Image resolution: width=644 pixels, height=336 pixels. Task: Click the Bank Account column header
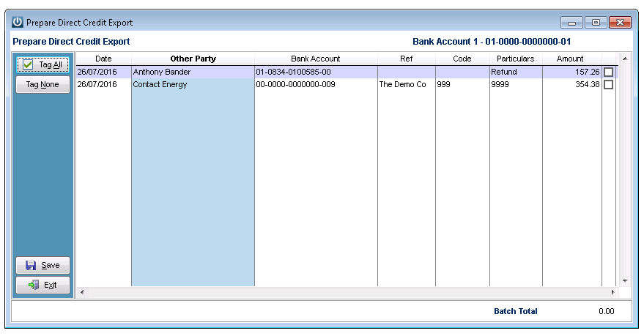(x=316, y=59)
